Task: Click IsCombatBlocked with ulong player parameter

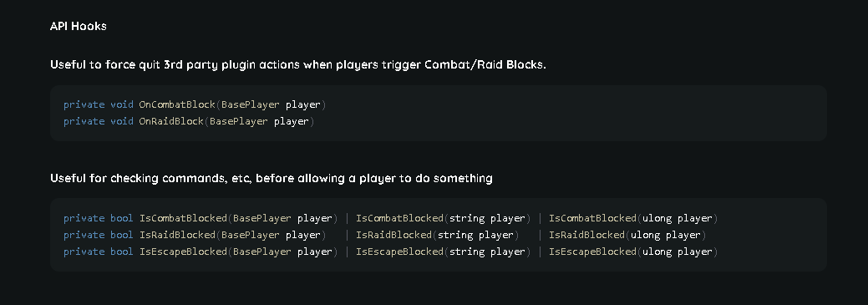Action: 633,218
